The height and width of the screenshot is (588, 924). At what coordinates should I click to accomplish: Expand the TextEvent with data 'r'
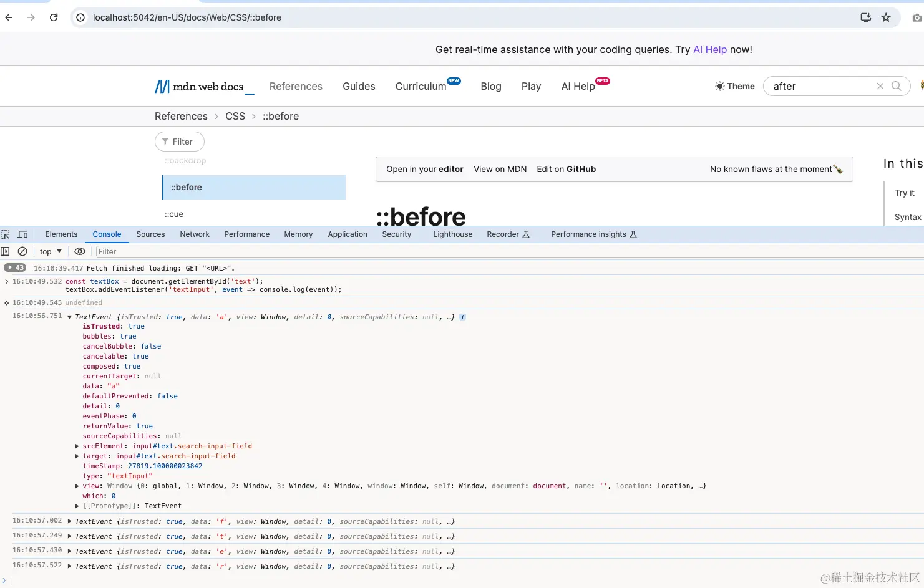pos(69,566)
